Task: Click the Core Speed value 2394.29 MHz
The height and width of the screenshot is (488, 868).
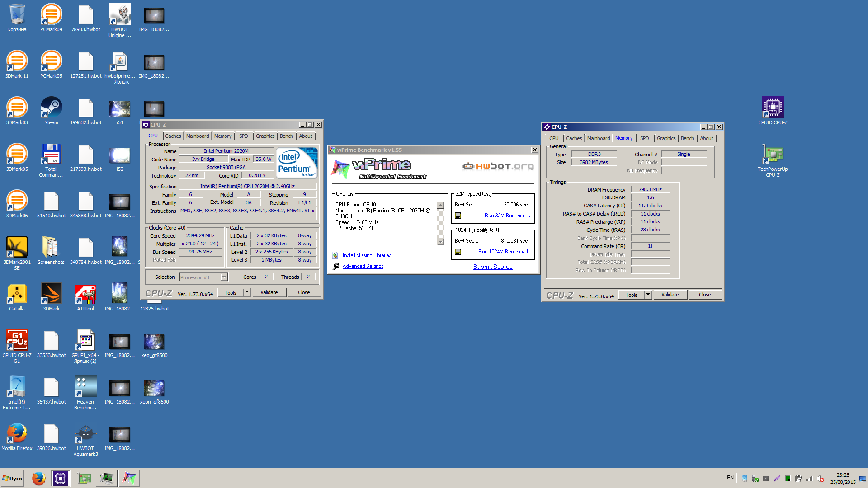Action: pos(200,236)
